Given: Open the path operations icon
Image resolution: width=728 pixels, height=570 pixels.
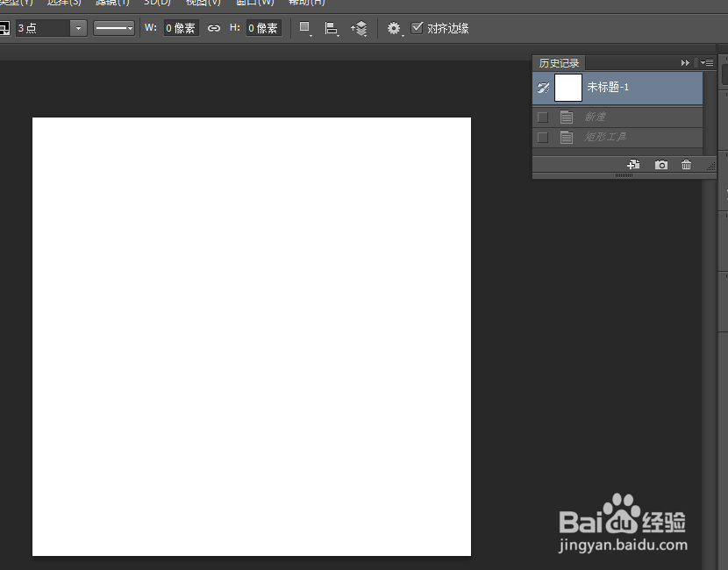Looking at the screenshot, I should 304,28.
